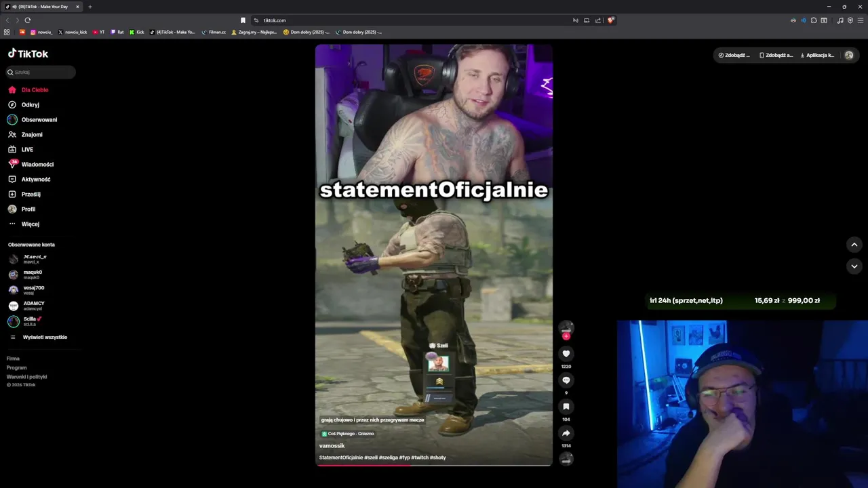
Task: Open the nowciu_ Instagram bookmark
Action: pyautogui.click(x=41, y=32)
